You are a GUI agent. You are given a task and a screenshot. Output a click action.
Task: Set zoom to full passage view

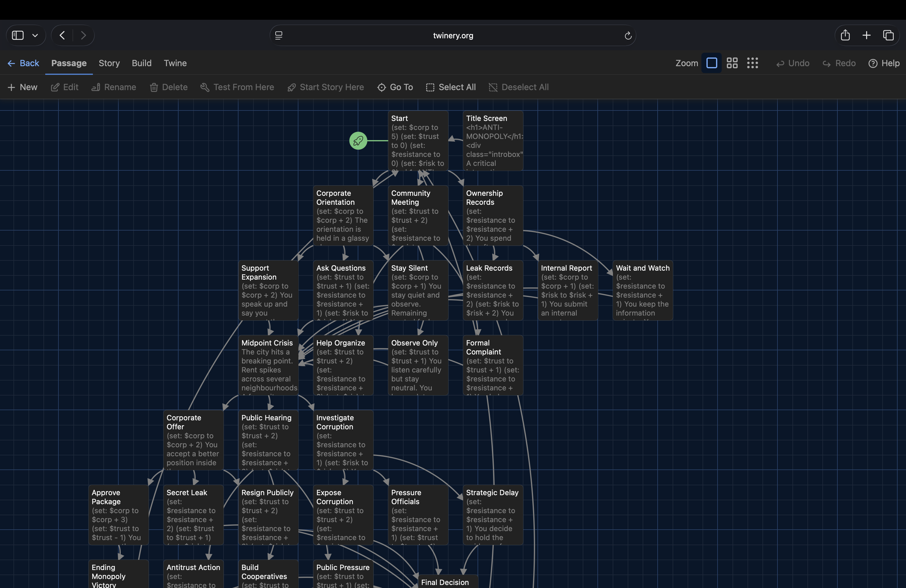pyautogui.click(x=712, y=63)
